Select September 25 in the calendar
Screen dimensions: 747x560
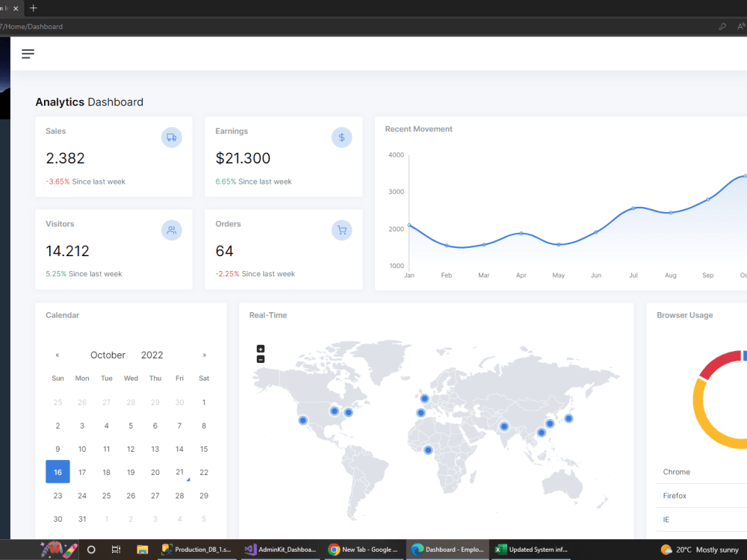pos(58,402)
